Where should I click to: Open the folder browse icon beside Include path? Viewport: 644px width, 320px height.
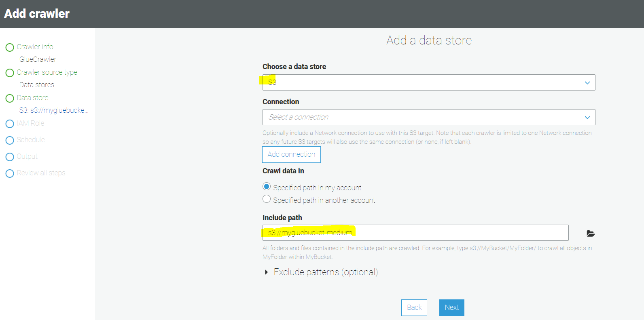pyautogui.click(x=591, y=234)
